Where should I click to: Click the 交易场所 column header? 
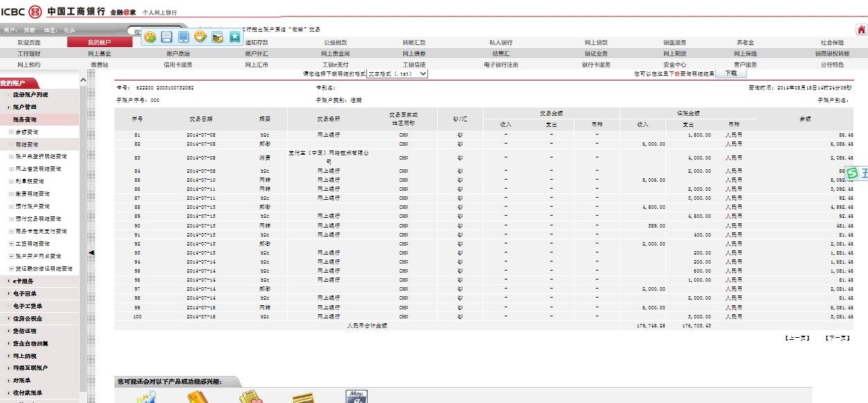point(329,119)
